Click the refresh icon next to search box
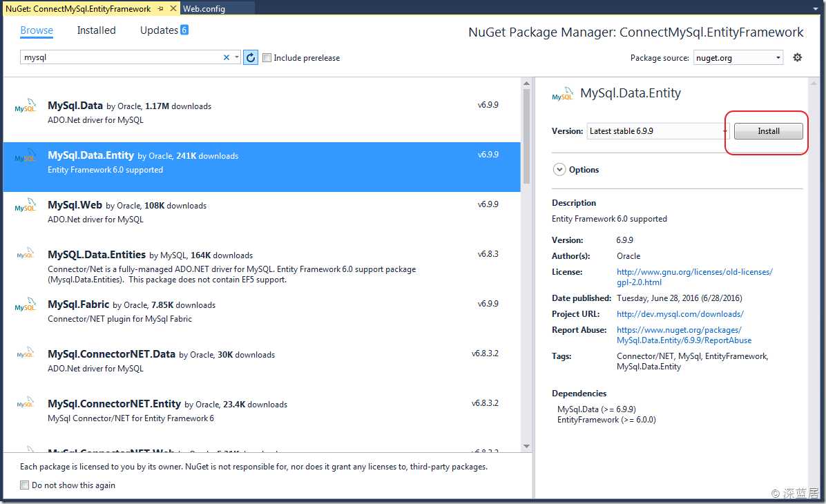Viewport: 826px width, 504px height. pos(251,57)
